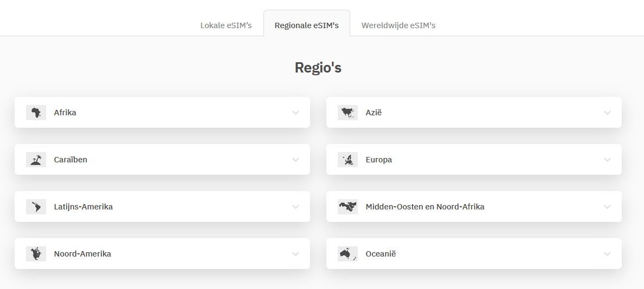This screenshot has height=289, width=644.
Task: Click the Europe map icon
Action: (x=347, y=160)
